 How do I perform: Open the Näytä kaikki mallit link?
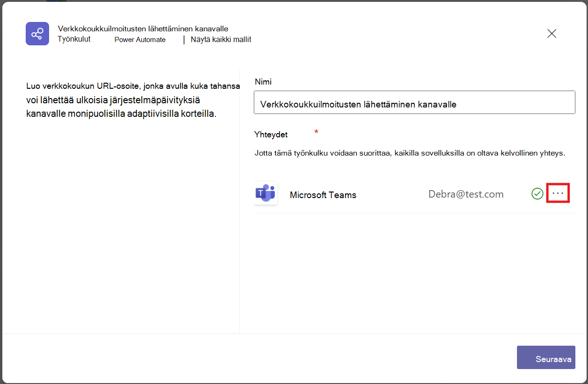pos(221,40)
